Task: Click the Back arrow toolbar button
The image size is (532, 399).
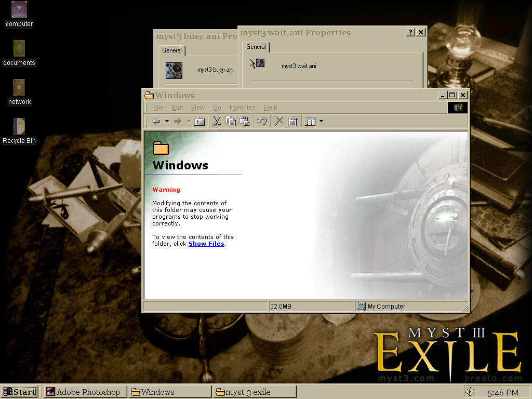Action: pyautogui.click(x=156, y=122)
